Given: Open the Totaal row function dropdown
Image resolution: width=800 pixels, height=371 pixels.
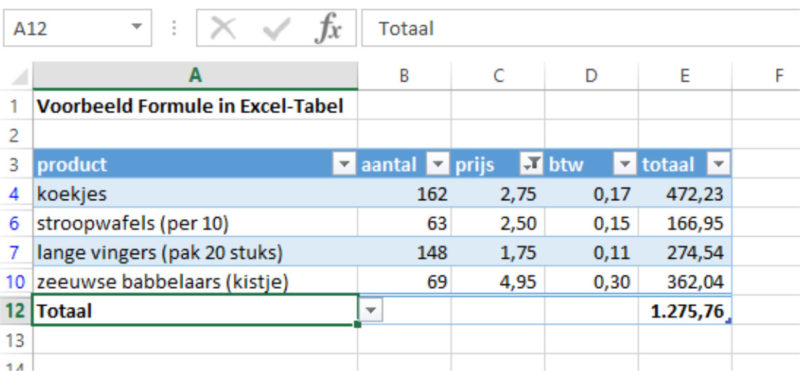Looking at the screenshot, I should point(371,311).
